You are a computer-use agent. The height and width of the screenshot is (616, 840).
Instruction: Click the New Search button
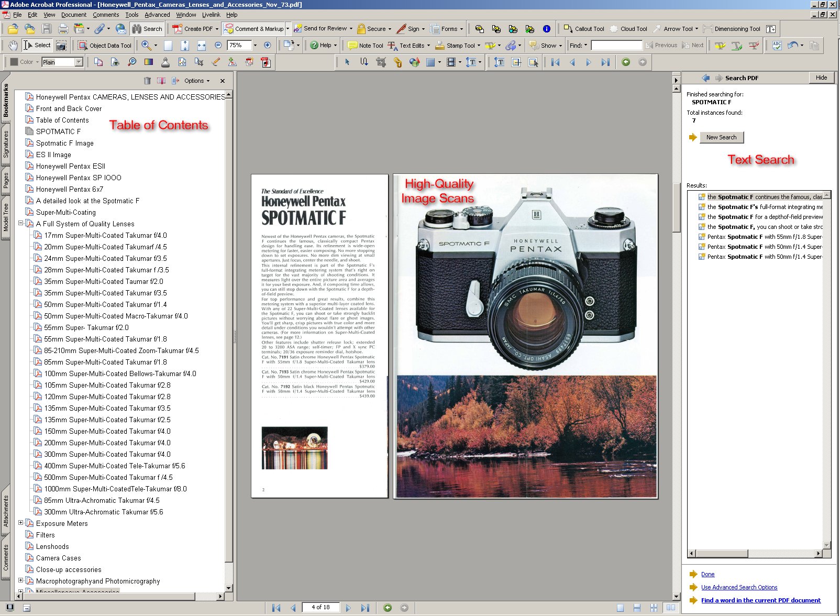tap(722, 137)
